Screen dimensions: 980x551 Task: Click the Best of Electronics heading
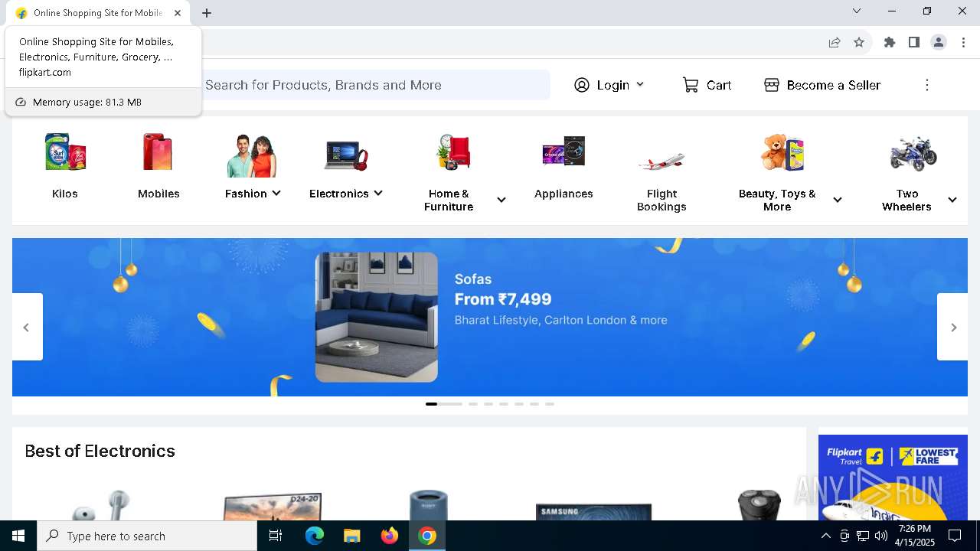click(x=100, y=451)
